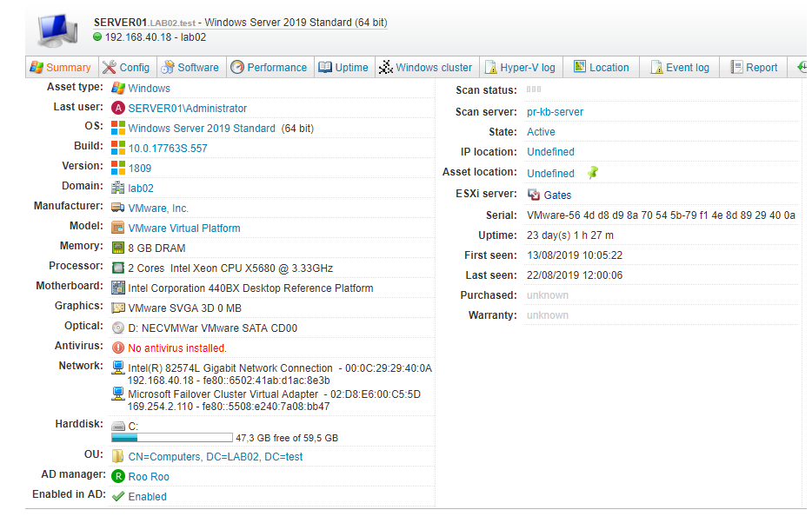Click the ESXi server icon beside Gates
Screen dimensions: 812x523
534,195
